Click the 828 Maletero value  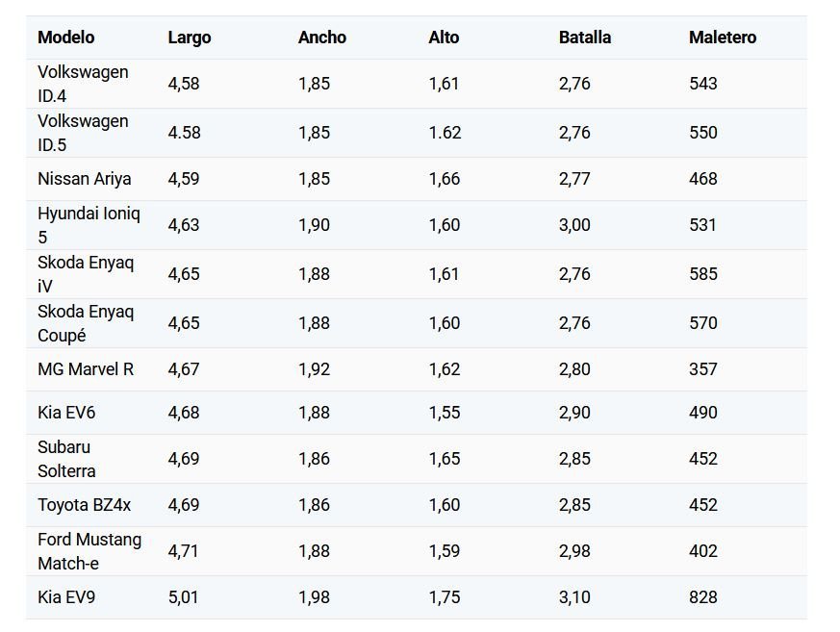[x=702, y=597]
